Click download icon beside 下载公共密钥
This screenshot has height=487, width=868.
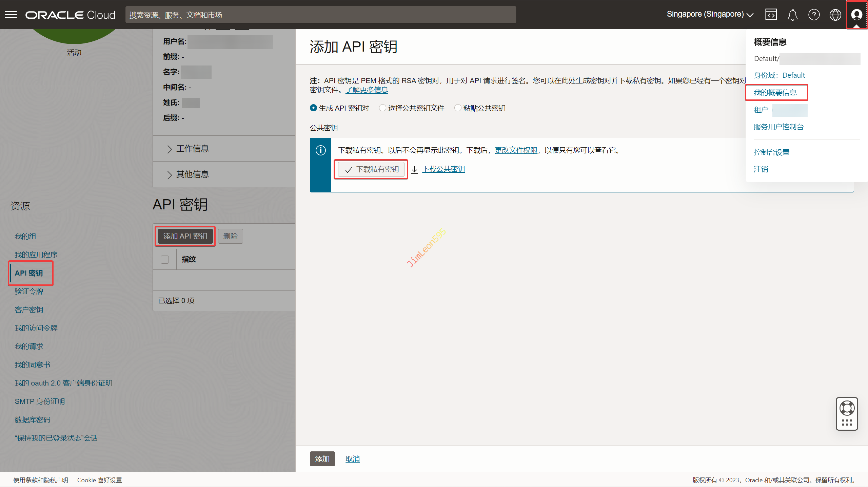click(x=414, y=169)
